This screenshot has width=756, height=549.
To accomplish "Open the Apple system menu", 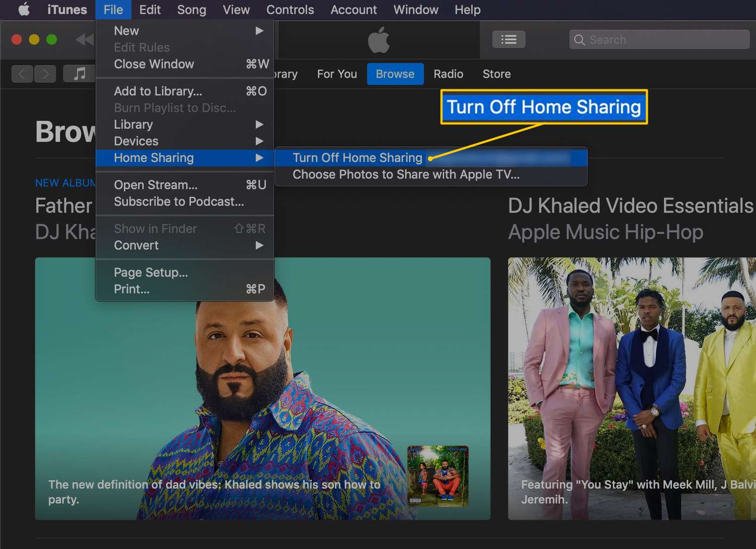I will click(x=24, y=10).
